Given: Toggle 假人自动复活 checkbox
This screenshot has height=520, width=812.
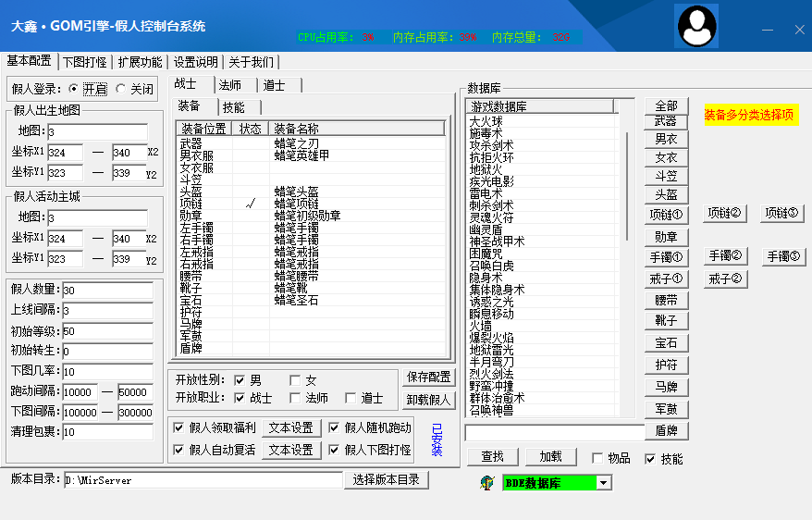Looking at the screenshot, I should 178,450.
